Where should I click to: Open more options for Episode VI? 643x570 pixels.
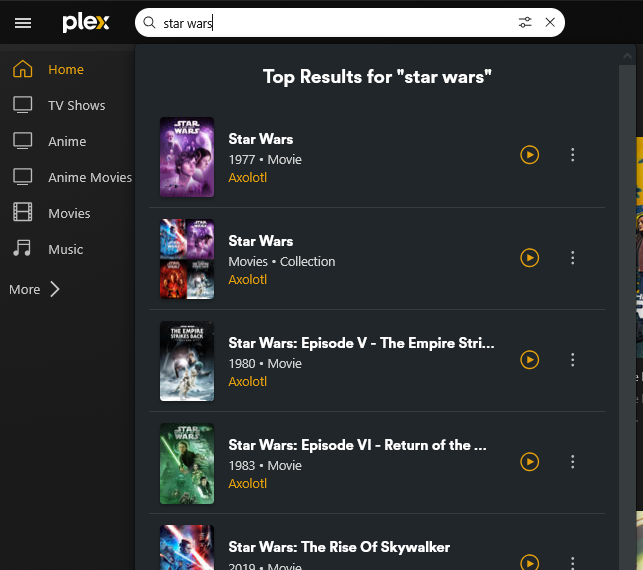[573, 462]
